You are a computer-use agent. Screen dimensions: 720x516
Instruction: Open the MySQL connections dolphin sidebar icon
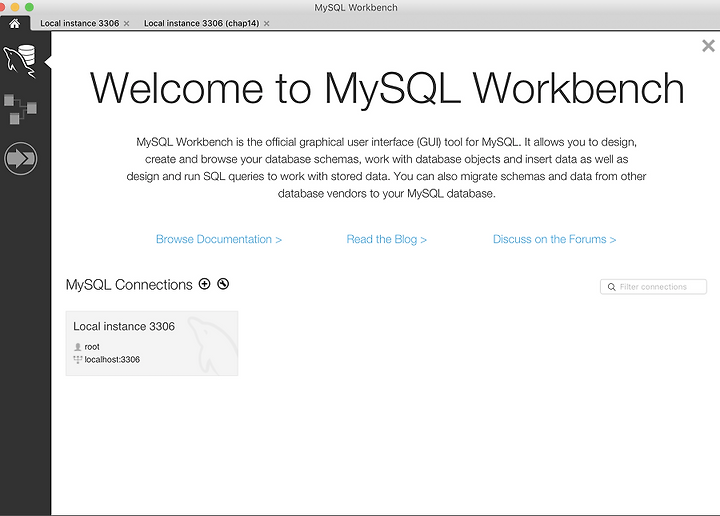tap(20, 61)
